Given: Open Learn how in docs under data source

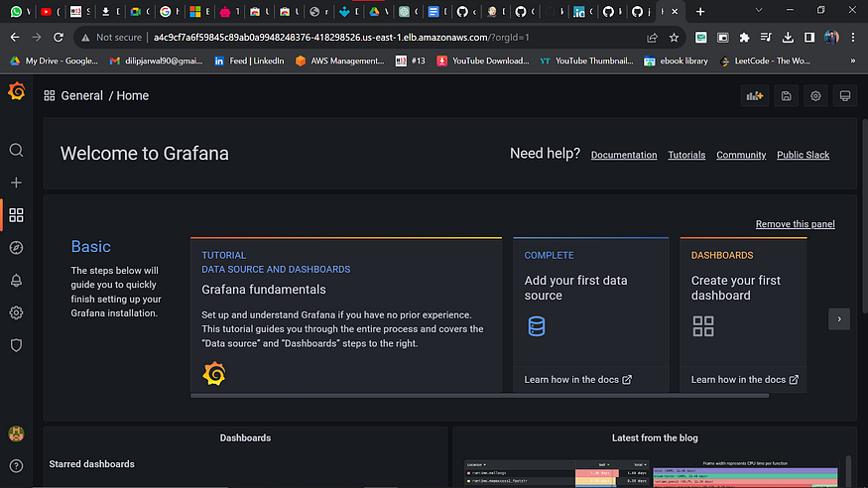Looking at the screenshot, I should tap(578, 380).
